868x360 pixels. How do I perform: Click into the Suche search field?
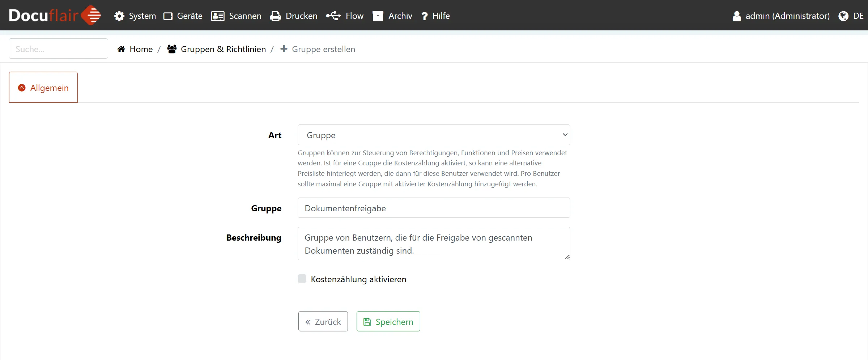tap(58, 49)
